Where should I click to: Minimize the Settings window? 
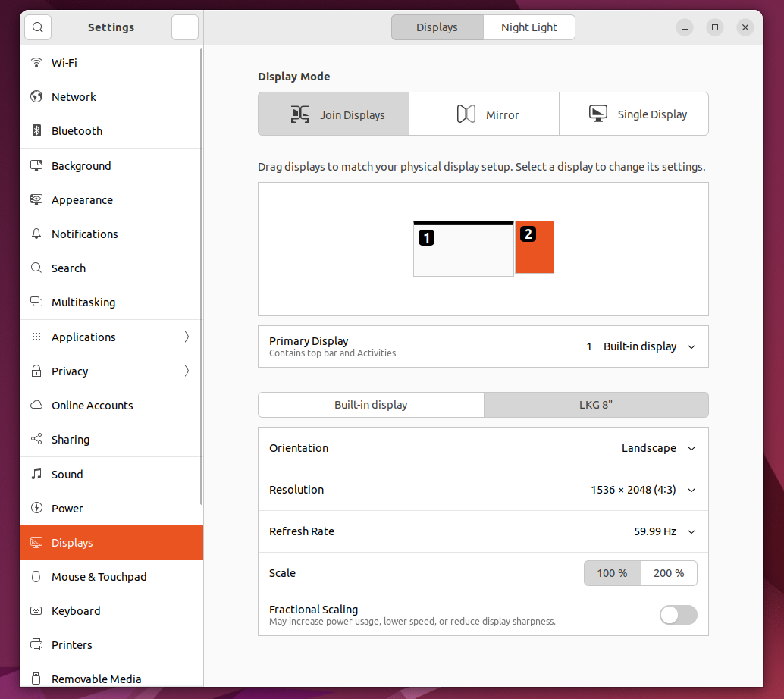pos(685,27)
